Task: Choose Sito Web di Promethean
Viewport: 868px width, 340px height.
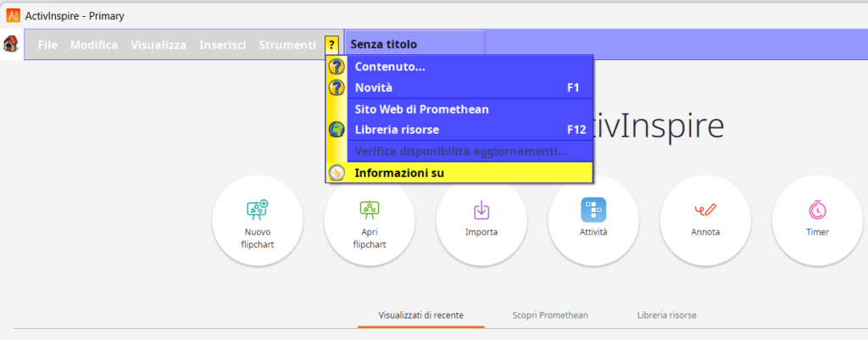Action: [421, 109]
